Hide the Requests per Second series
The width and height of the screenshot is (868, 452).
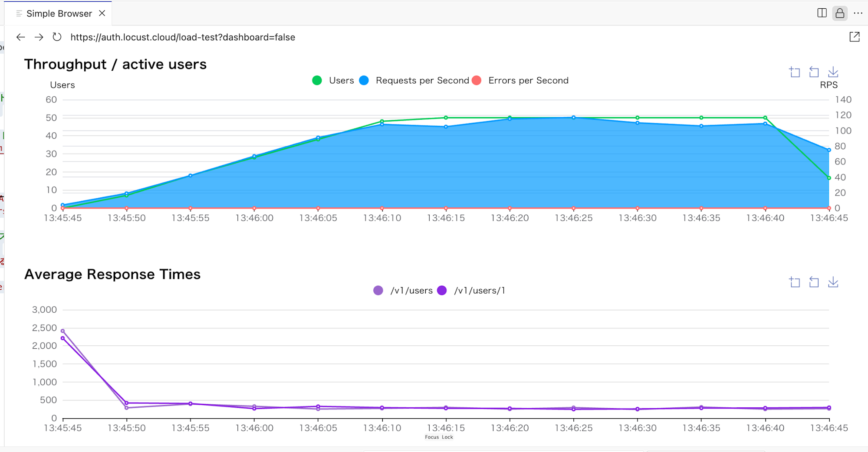[414, 81]
